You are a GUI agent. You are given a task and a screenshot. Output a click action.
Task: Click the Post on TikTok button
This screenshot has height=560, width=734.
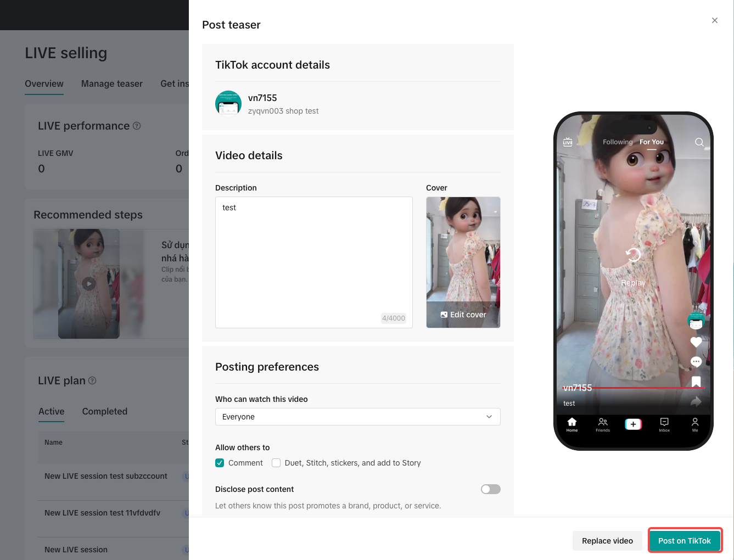tap(685, 541)
